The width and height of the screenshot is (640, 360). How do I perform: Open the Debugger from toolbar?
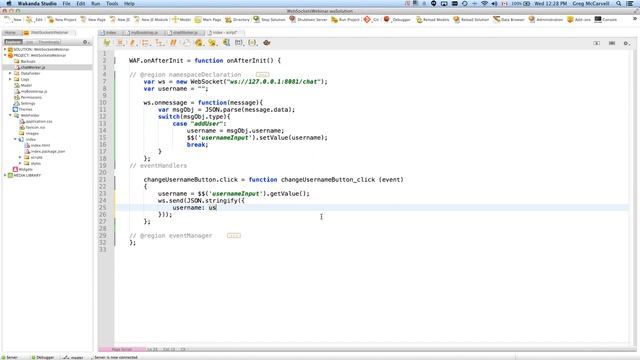[397, 20]
